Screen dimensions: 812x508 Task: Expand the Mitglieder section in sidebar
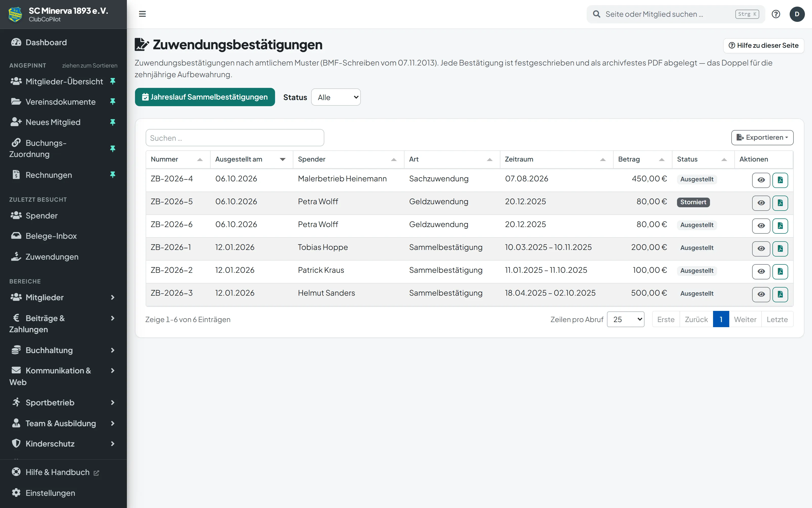(x=63, y=297)
